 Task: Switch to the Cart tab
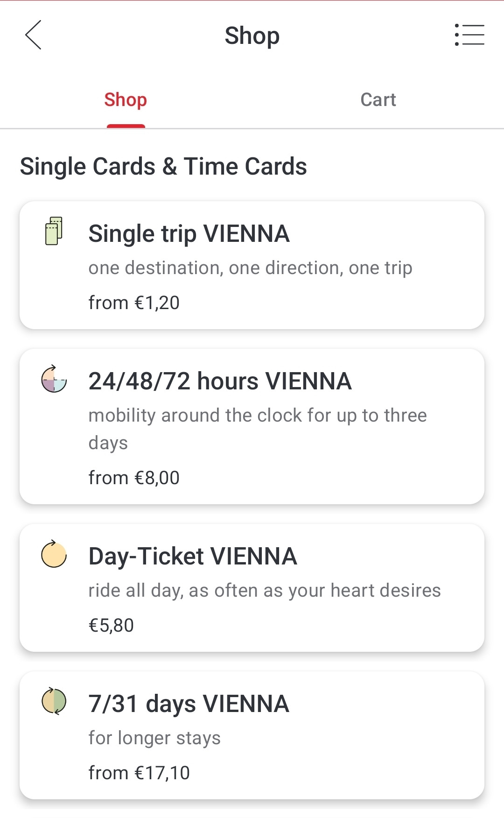(x=378, y=100)
